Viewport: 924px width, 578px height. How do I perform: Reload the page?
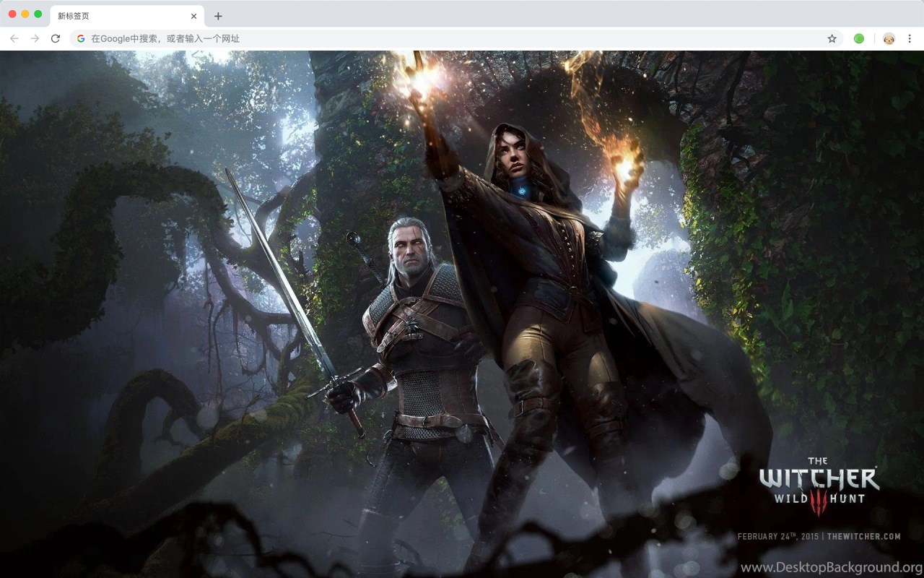pos(56,38)
